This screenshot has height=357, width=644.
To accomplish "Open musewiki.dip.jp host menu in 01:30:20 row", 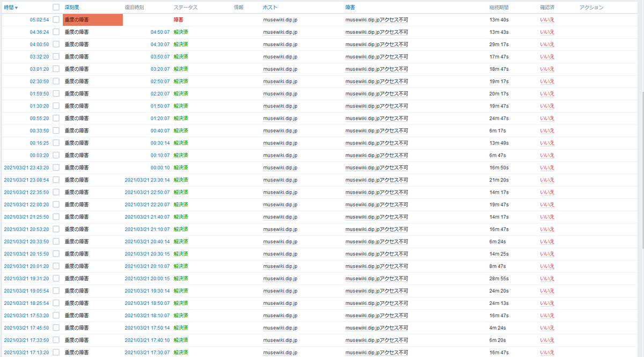I will (280, 106).
